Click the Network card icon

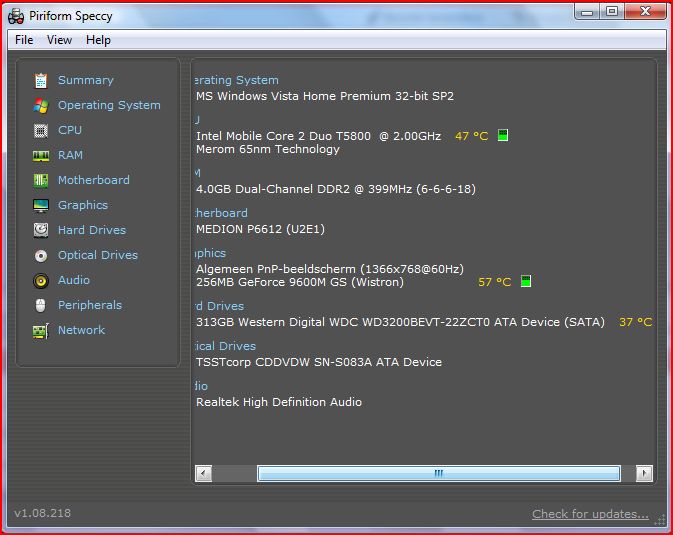[41, 331]
